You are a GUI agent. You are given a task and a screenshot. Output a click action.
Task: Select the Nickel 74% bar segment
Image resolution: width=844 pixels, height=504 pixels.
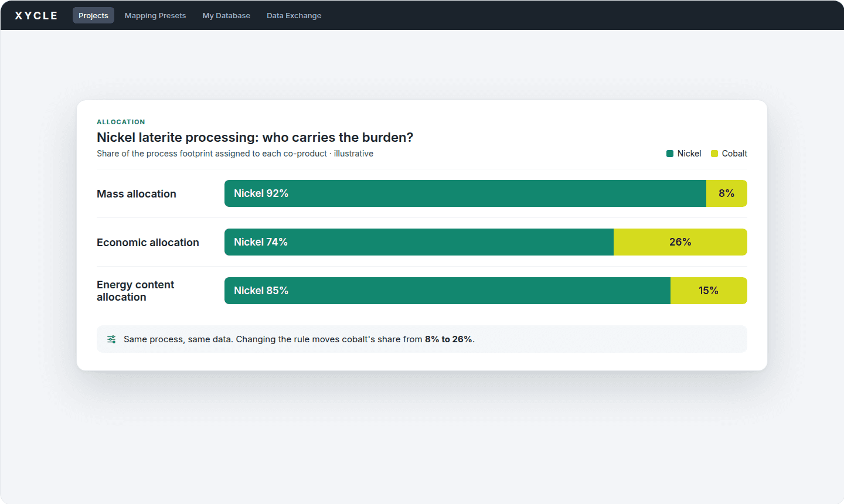(x=419, y=242)
